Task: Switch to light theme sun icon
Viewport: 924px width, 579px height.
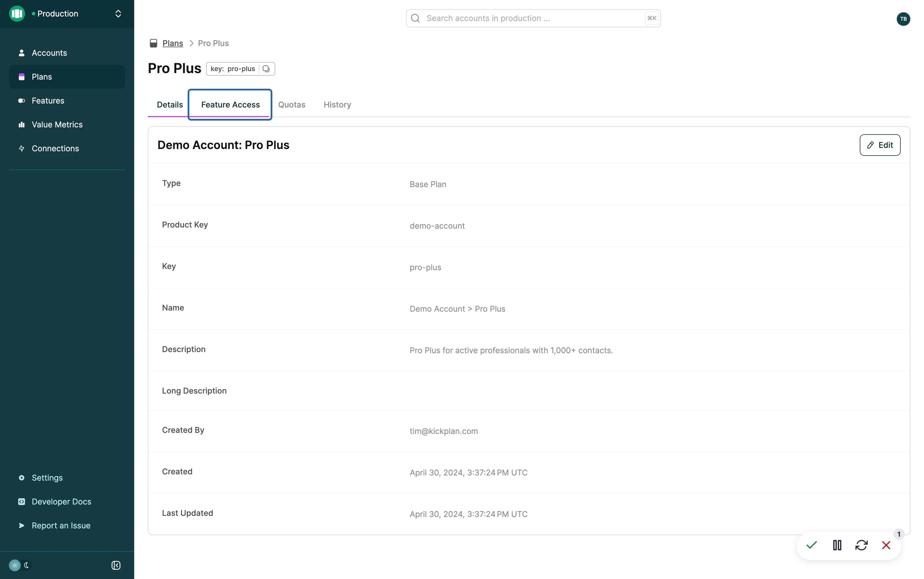Action: pyautogui.click(x=14, y=565)
